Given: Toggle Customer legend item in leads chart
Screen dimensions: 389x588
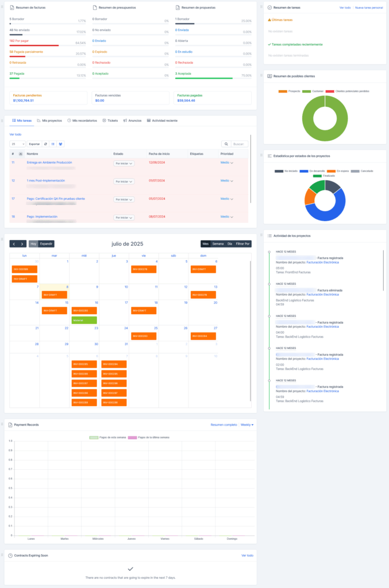Looking at the screenshot, I should tap(313, 91).
